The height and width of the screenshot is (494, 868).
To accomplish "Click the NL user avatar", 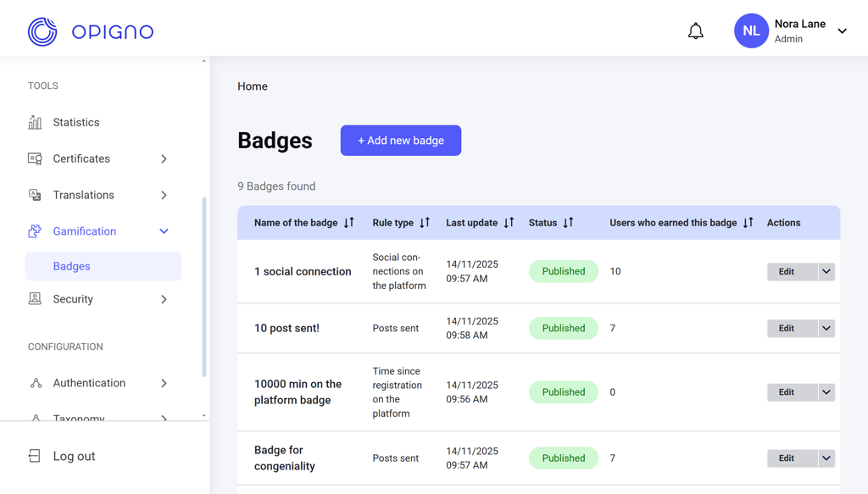I will (x=751, y=31).
